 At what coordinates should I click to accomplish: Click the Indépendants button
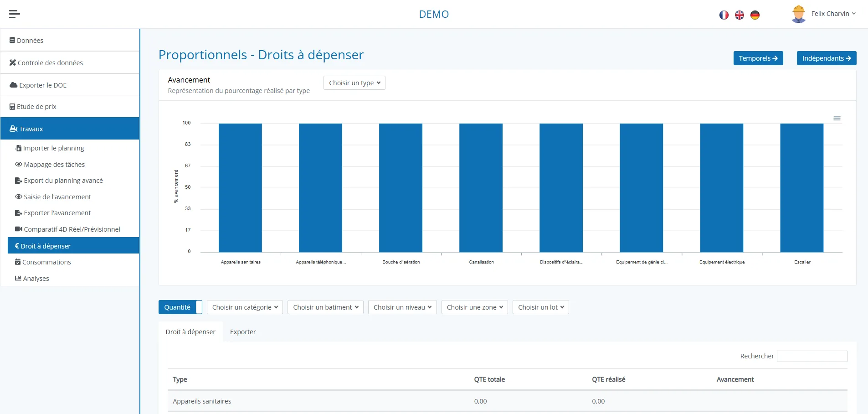(826, 58)
